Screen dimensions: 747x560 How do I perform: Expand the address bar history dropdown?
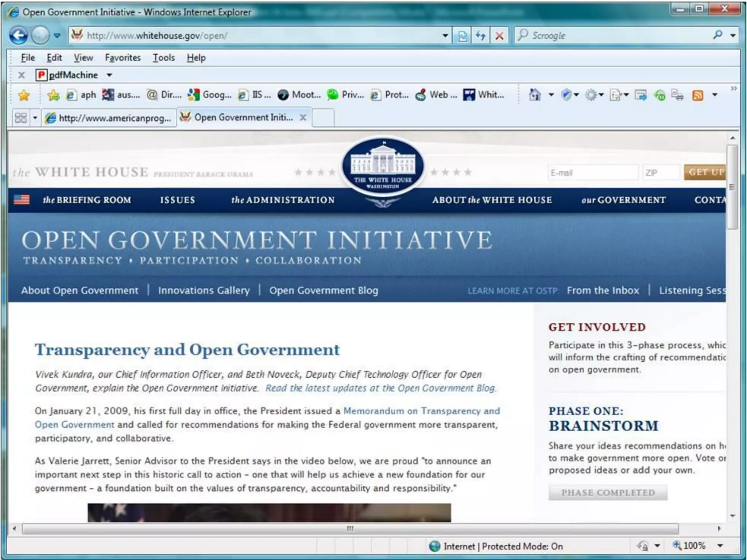[x=445, y=36]
